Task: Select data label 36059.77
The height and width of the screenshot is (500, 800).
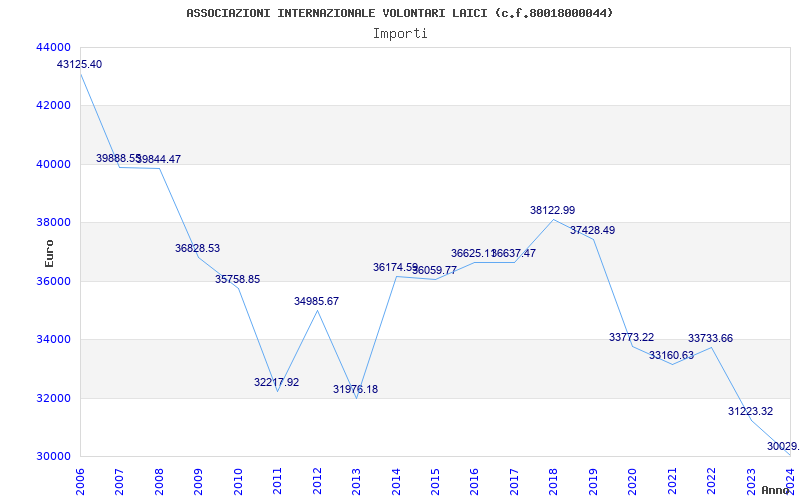Action: point(434,270)
